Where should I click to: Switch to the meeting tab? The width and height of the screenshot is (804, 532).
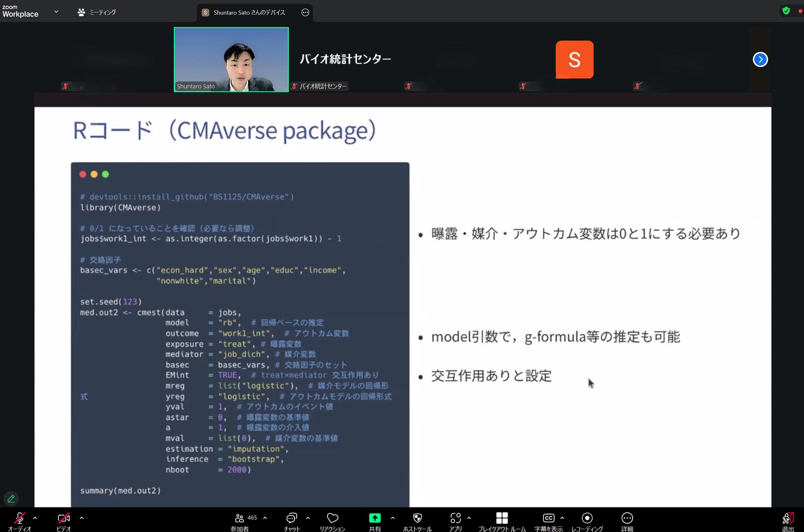97,12
